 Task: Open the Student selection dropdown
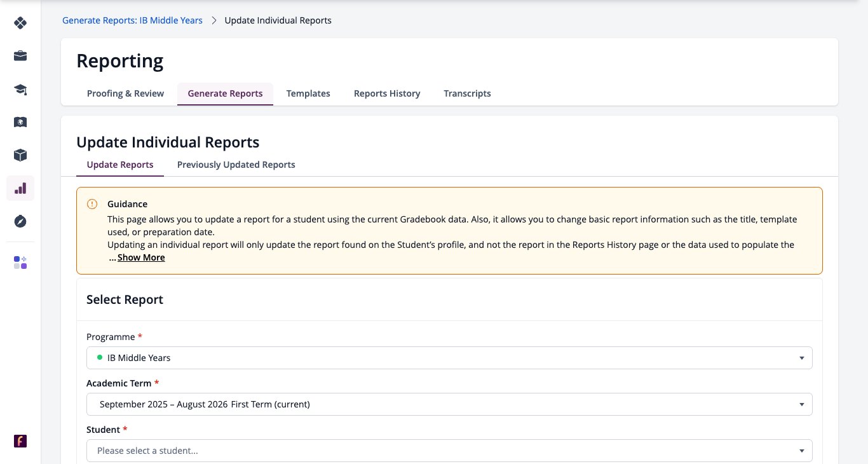click(x=449, y=451)
